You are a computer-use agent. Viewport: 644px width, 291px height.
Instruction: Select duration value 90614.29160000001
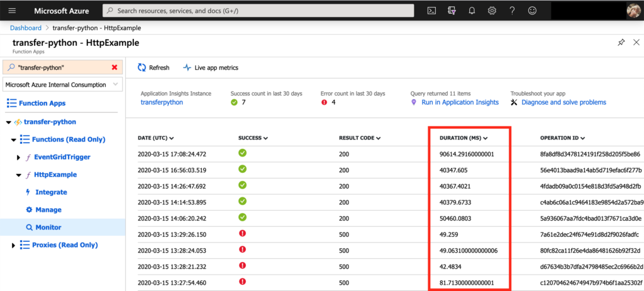click(467, 155)
